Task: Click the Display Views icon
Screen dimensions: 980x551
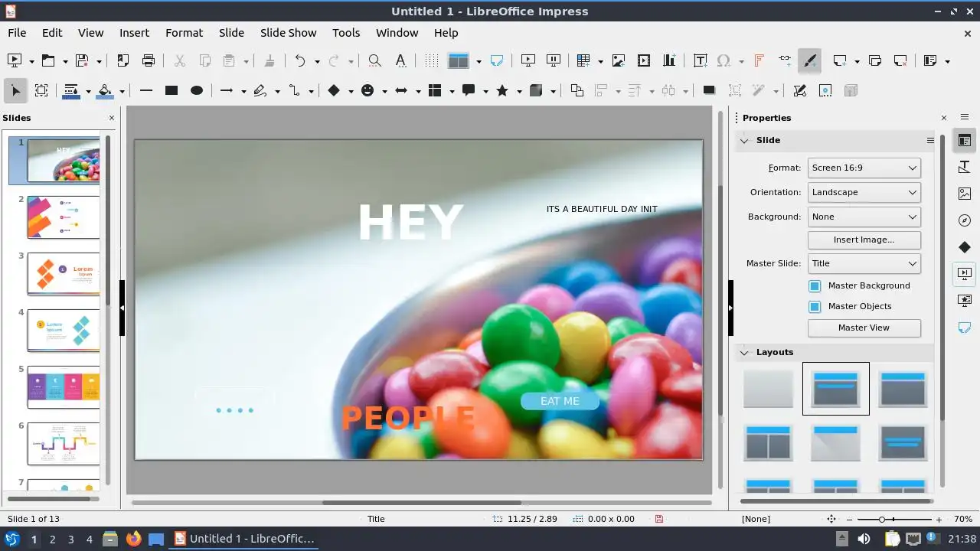Action: pyautogui.click(x=458, y=60)
